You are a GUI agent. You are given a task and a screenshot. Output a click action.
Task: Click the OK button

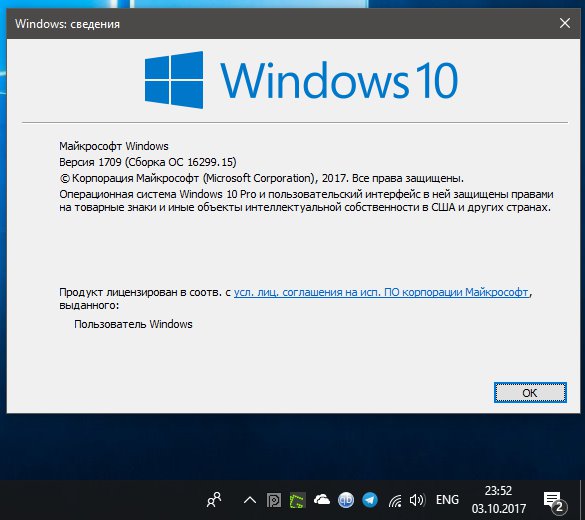tap(530, 392)
